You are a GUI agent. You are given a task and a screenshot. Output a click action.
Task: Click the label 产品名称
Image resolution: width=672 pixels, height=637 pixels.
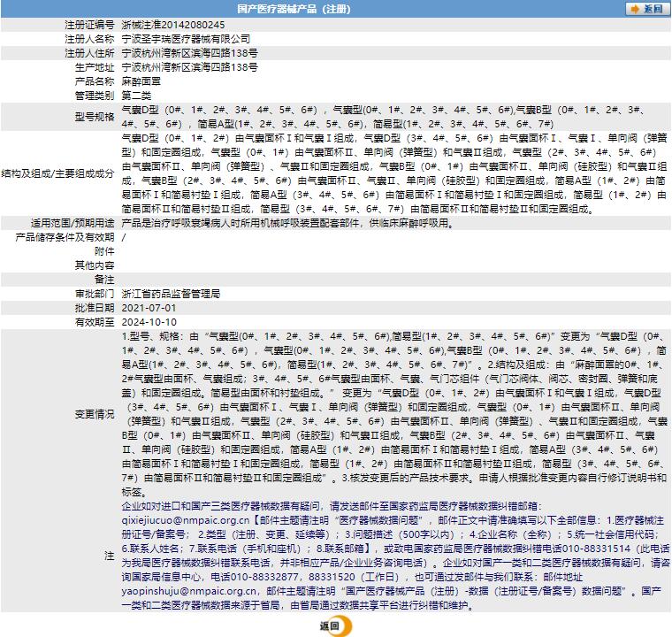pos(95,81)
